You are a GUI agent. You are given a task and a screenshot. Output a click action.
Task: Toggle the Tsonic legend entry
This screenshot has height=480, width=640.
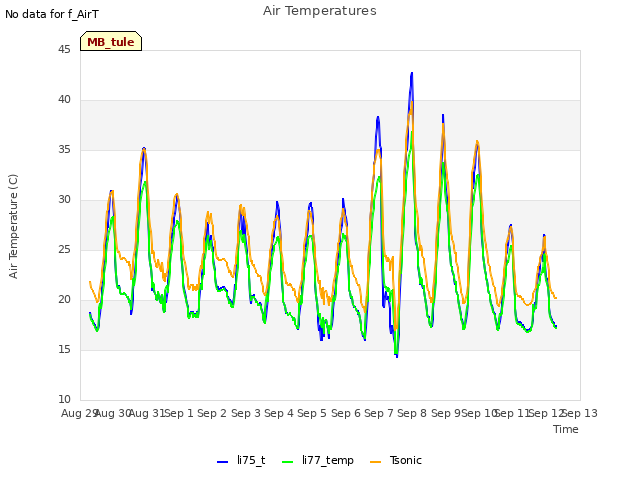396,460
